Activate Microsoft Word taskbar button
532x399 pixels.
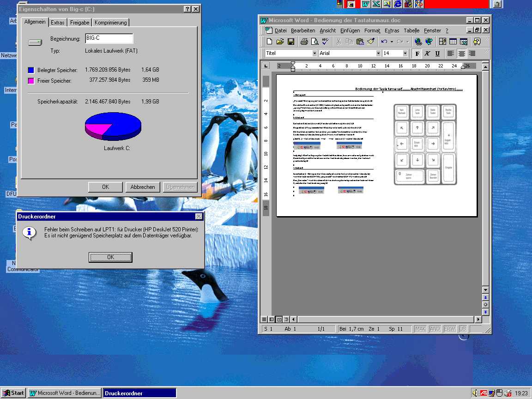65,393
